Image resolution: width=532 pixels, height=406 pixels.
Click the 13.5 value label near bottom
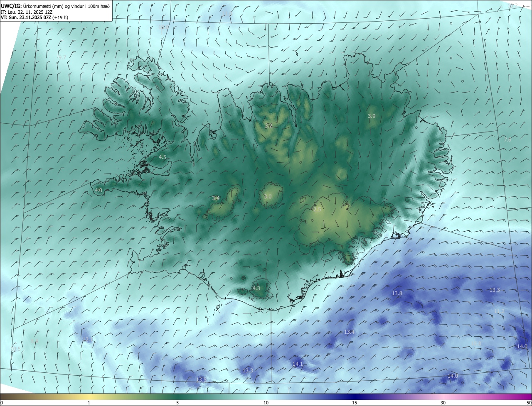click(x=201, y=380)
